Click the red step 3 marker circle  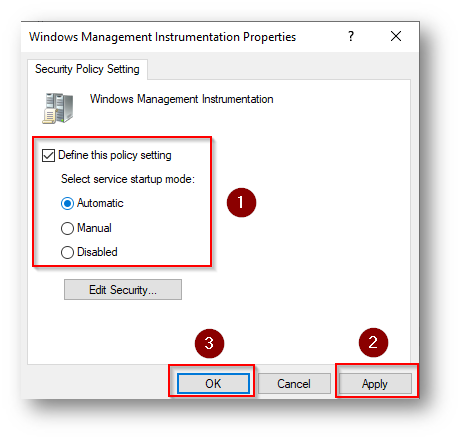coord(209,343)
